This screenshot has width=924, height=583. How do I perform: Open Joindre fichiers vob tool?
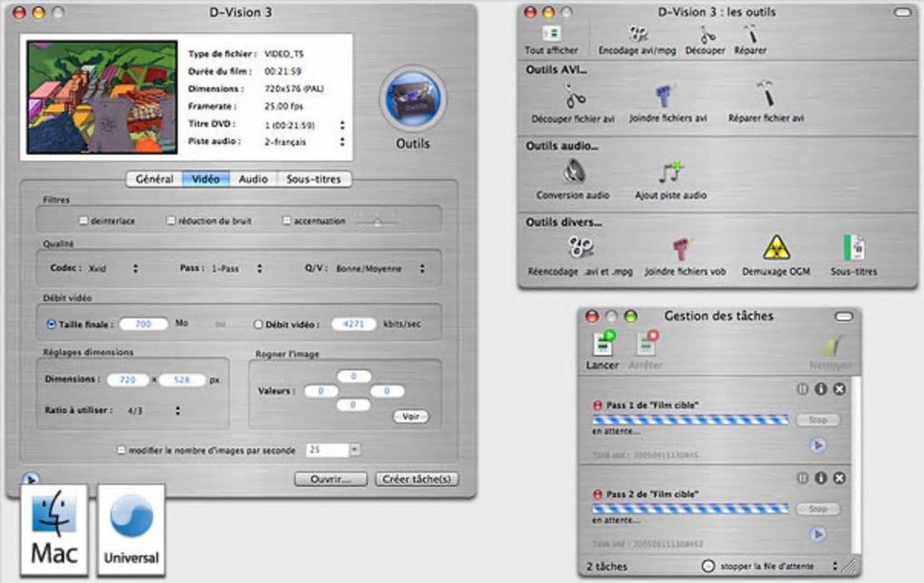[685, 257]
